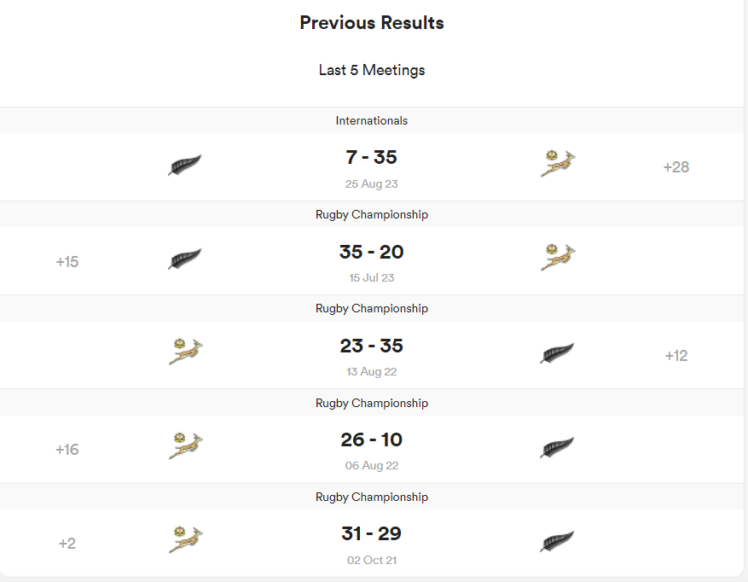748x582 pixels.
Task: Click Springbok logo in 31 - 29 match
Action: click(185, 540)
